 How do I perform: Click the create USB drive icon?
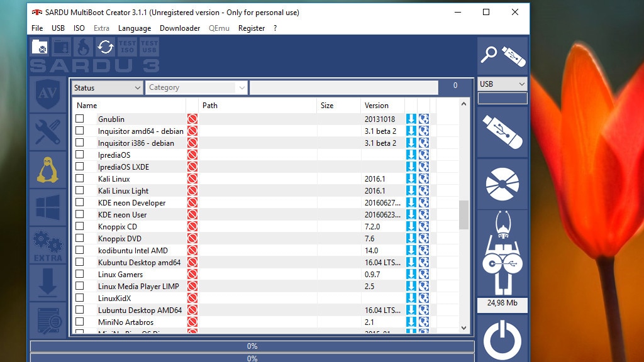click(x=502, y=132)
